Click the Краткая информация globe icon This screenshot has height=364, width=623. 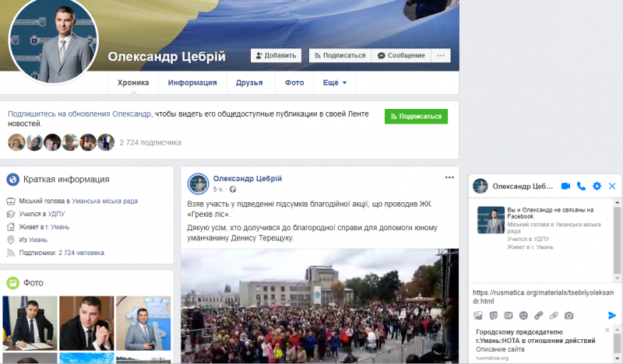(x=12, y=180)
